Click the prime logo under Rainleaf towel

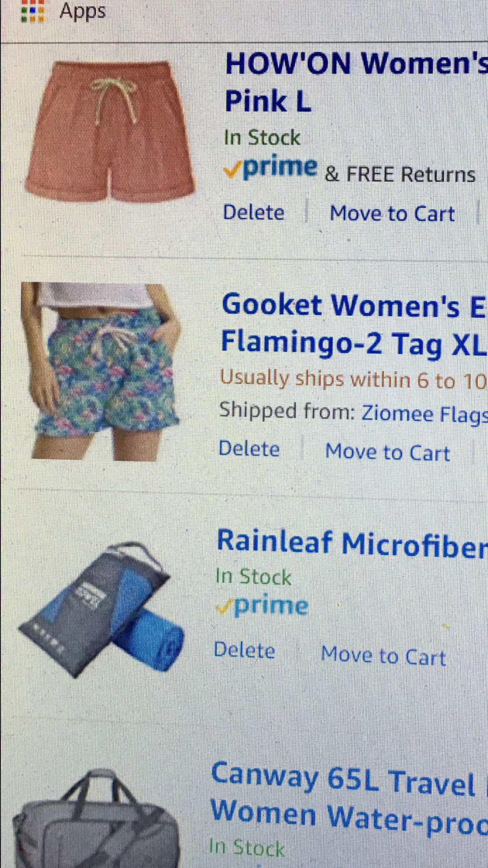[262, 605]
